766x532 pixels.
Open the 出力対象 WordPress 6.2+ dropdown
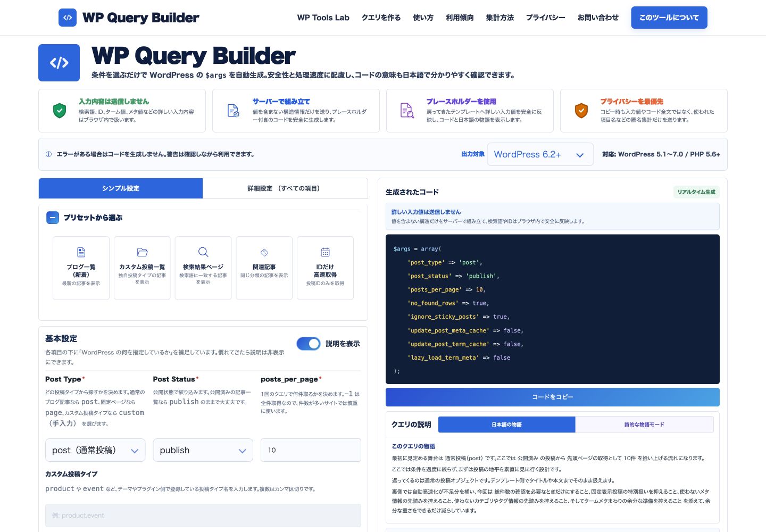click(540, 154)
